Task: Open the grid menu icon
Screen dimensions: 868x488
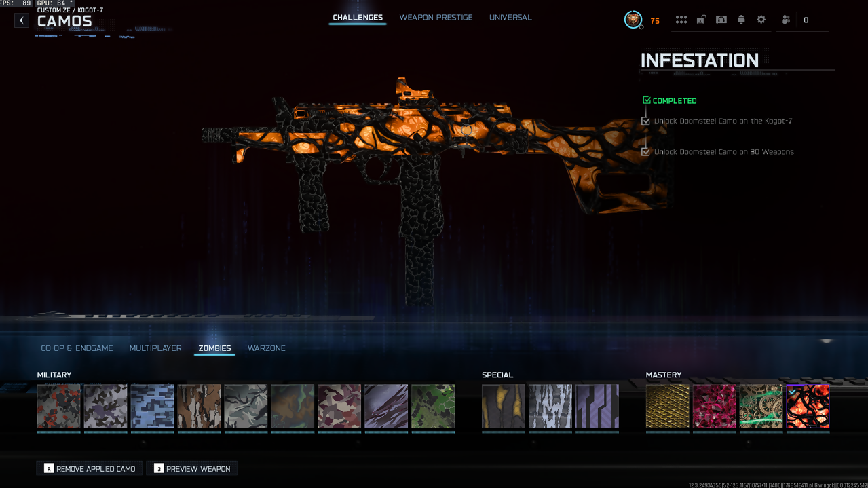Action: point(681,20)
